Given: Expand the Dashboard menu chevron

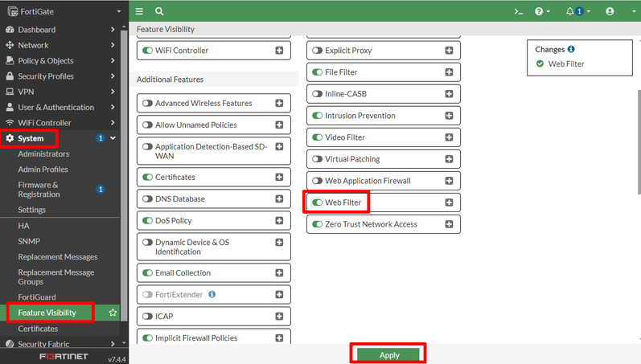Looking at the screenshot, I should 113,30.
